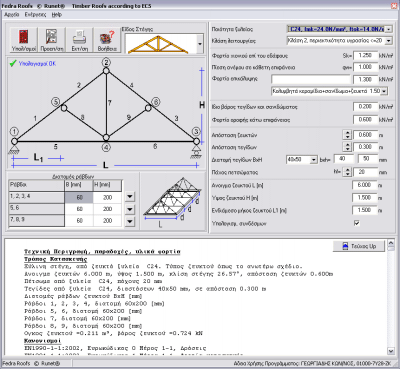The height and width of the screenshot is (369, 400).
Task: Click the empty covering load description field
Action: pyautogui.click(x=311, y=79)
